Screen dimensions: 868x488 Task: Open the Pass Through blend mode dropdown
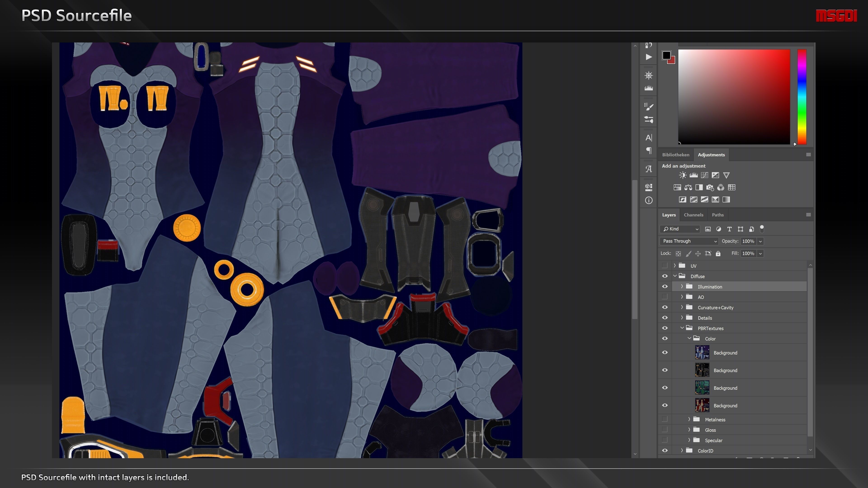[689, 241]
